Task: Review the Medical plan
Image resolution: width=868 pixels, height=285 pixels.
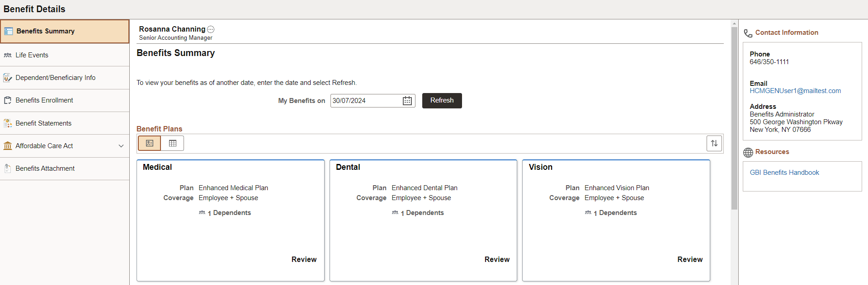Action: [304, 259]
